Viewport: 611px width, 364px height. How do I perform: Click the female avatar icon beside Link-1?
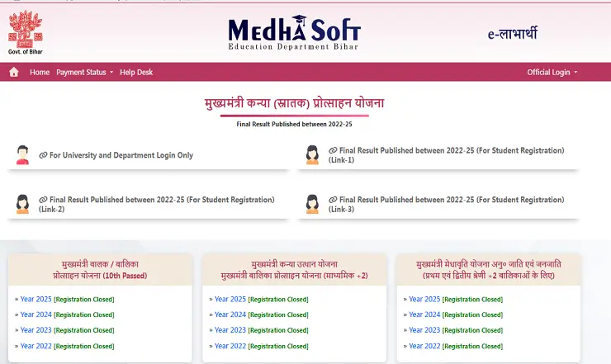(312, 155)
